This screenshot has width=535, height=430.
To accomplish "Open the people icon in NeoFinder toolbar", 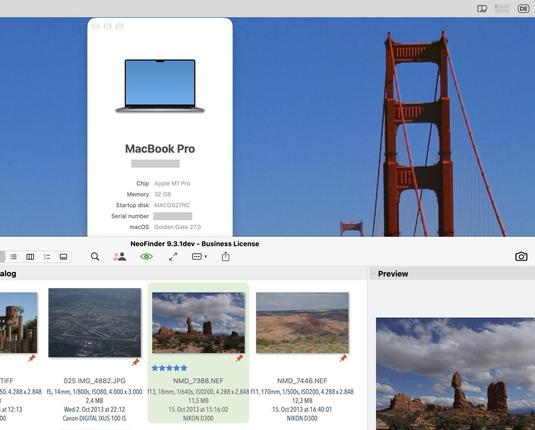I will pyautogui.click(x=119, y=257).
